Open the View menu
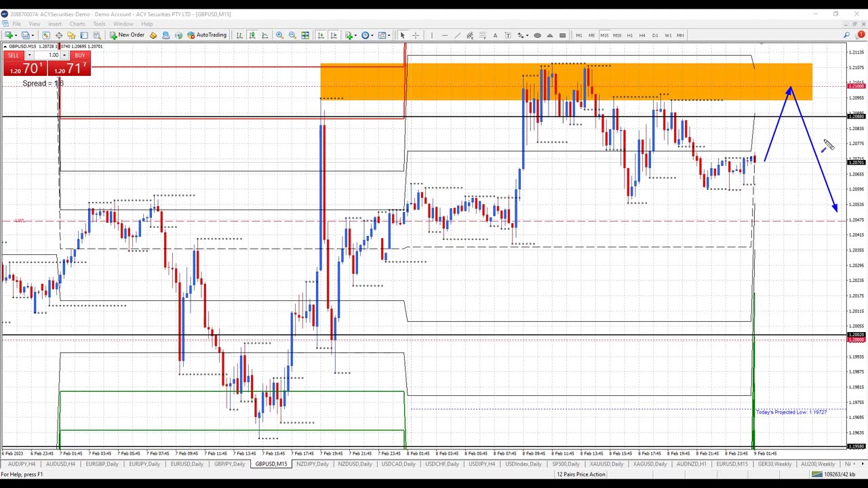868x488 pixels. (x=34, y=24)
